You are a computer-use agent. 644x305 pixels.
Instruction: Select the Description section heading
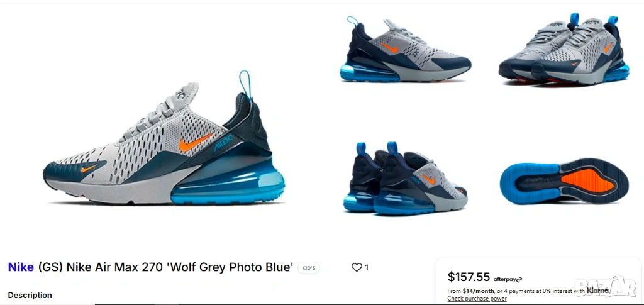tap(30, 295)
